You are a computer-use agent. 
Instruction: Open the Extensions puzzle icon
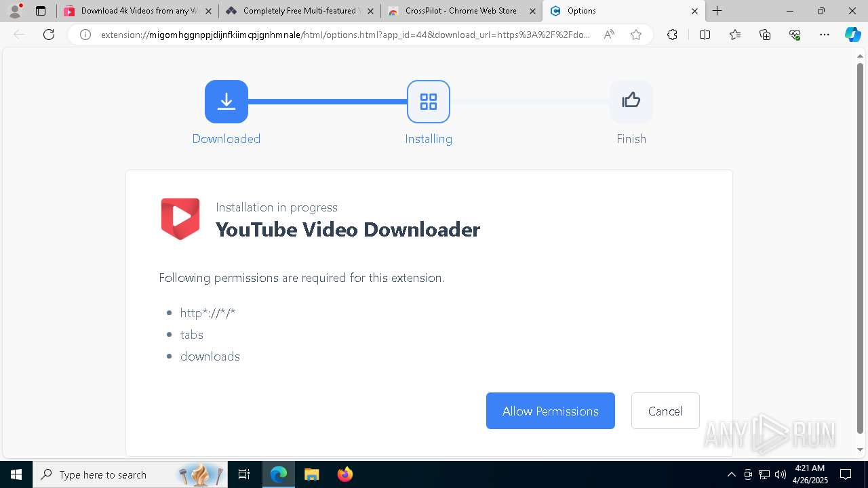tap(672, 35)
